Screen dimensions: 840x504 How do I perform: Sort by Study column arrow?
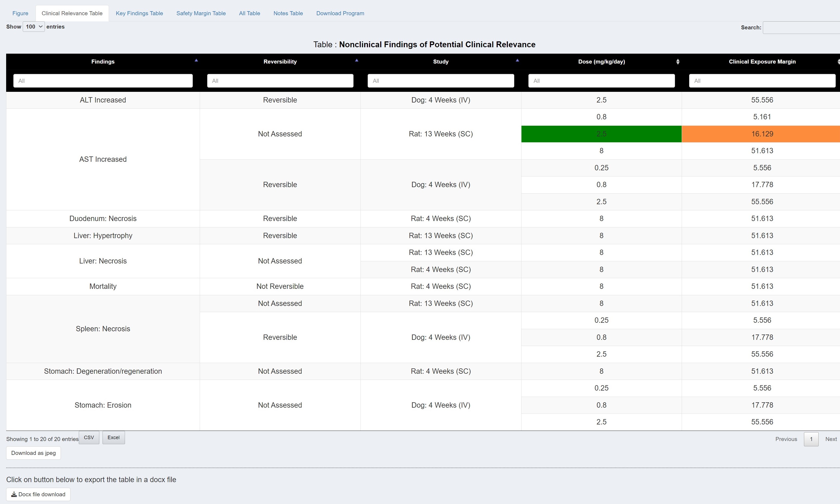[x=517, y=60]
